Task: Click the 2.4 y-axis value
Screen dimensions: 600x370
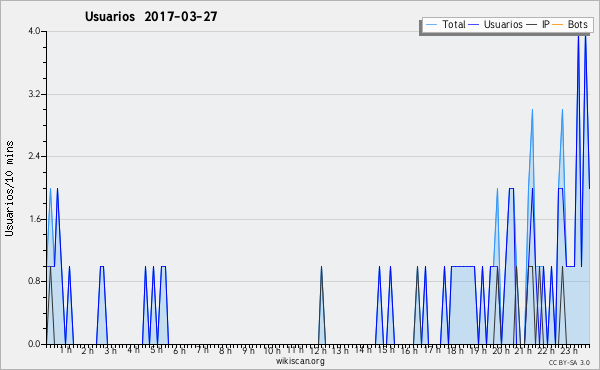Action: 34,156
